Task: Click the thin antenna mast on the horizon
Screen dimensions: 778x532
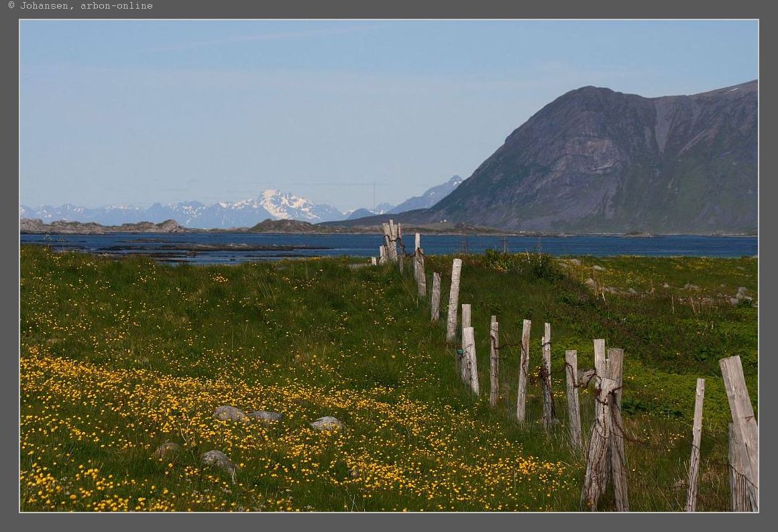Action: tap(374, 195)
